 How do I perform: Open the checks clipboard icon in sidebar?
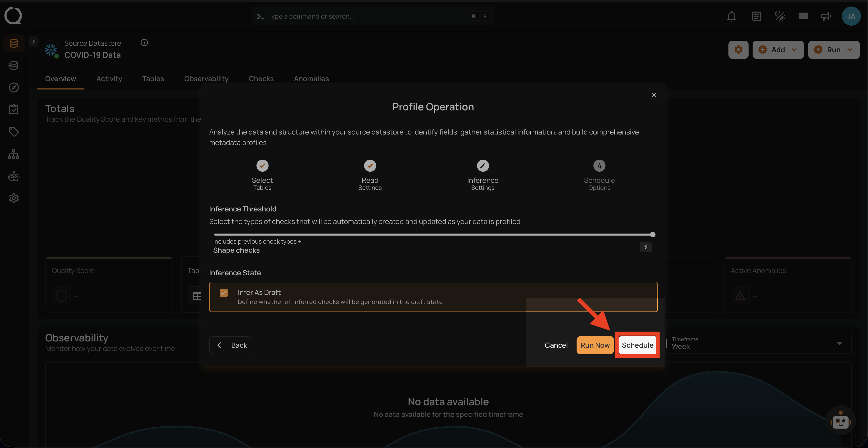(14, 109)
